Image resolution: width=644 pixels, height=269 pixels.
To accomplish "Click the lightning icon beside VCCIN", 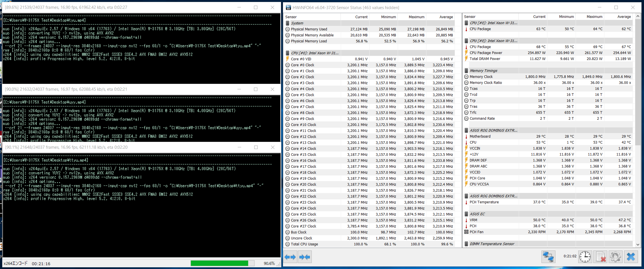I will pos(466,148).
